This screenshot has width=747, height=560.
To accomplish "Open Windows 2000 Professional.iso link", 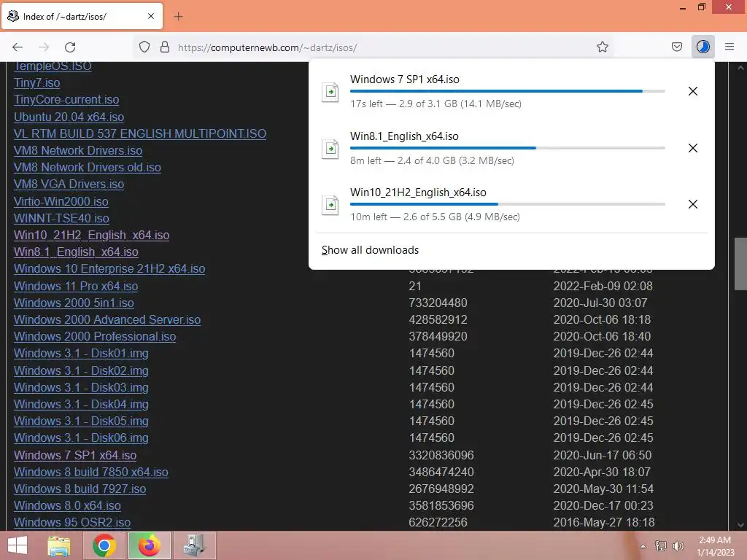I will (95, 337).
